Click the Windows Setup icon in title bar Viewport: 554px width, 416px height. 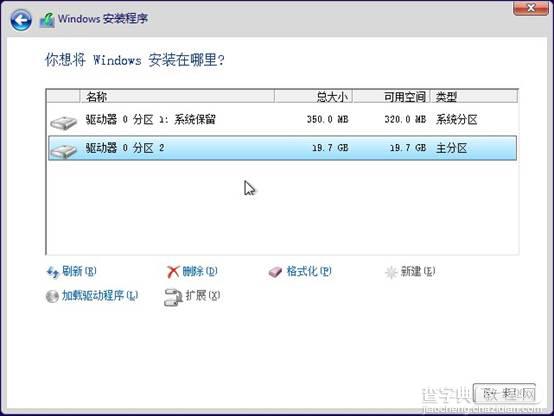pos(47,20)
